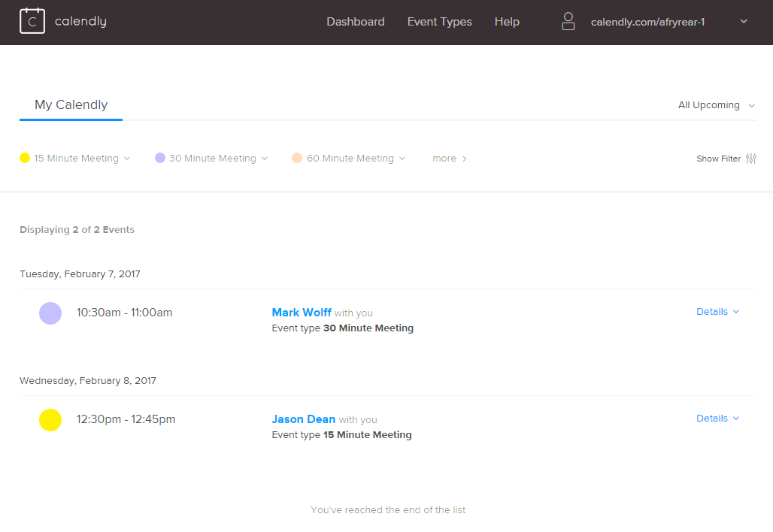Select the My Calendly tab
This screenshot has width=773, height=532.
(71, 104)
